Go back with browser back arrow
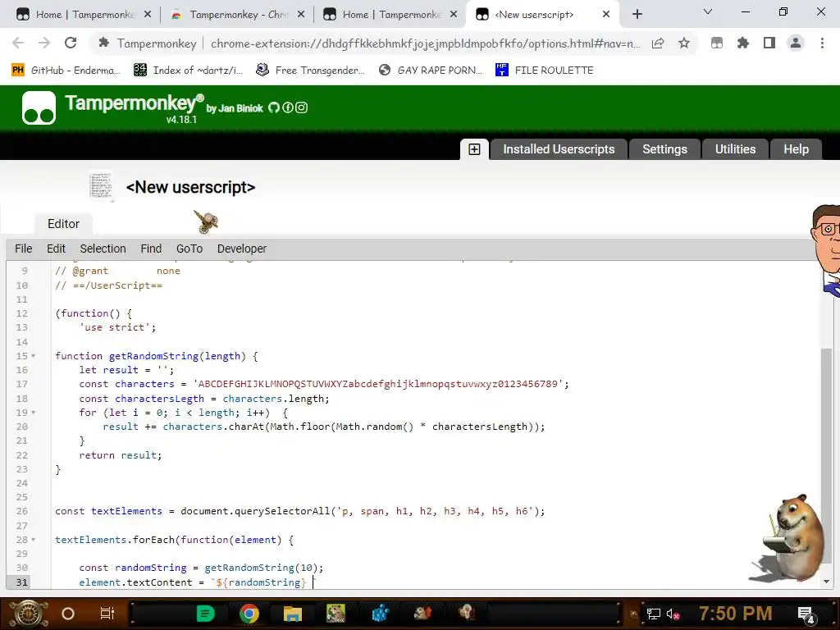 (18, 43)
